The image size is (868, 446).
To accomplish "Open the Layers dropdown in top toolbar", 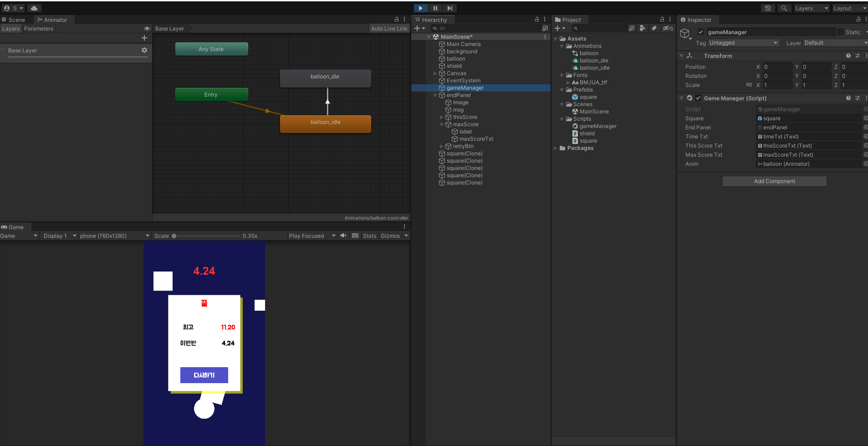I will point(812,8).
